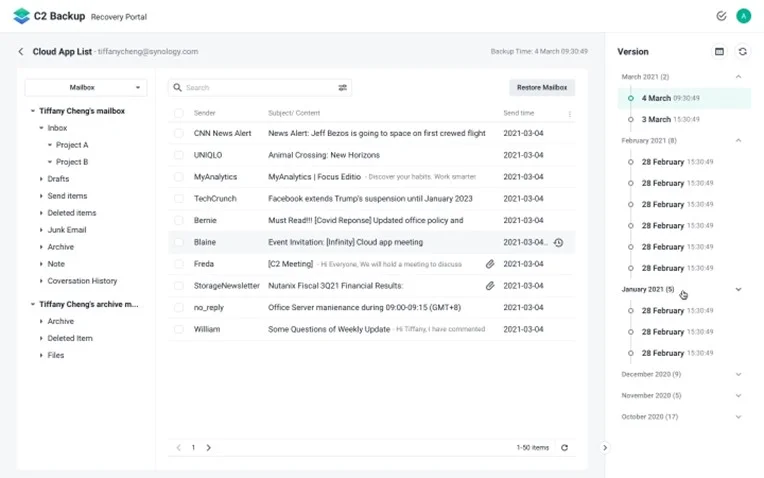Image resolution: width=764 pixels, height=478 pixels.
Task: Reload the email list using refresh icon
Action: coord(565,448)
